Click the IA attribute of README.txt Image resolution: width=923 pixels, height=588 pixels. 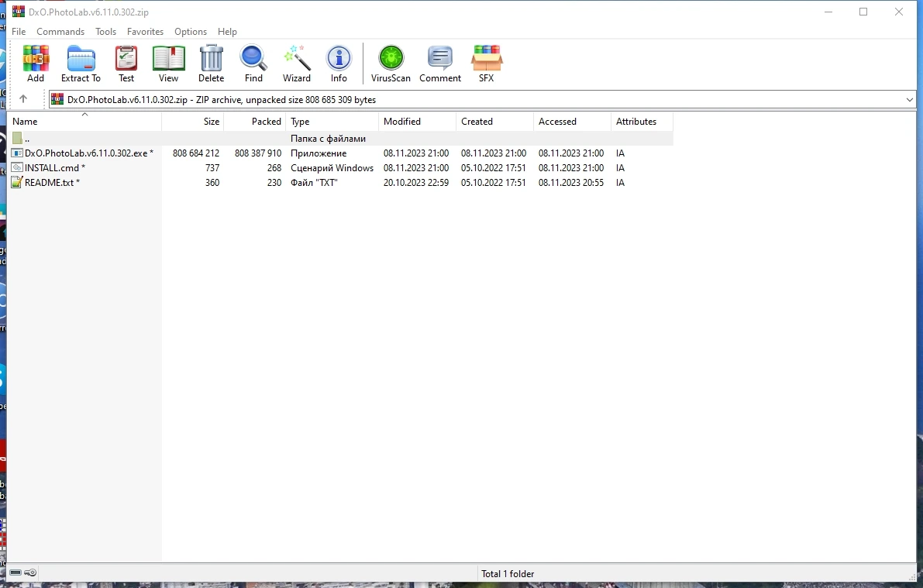(620, 183)
